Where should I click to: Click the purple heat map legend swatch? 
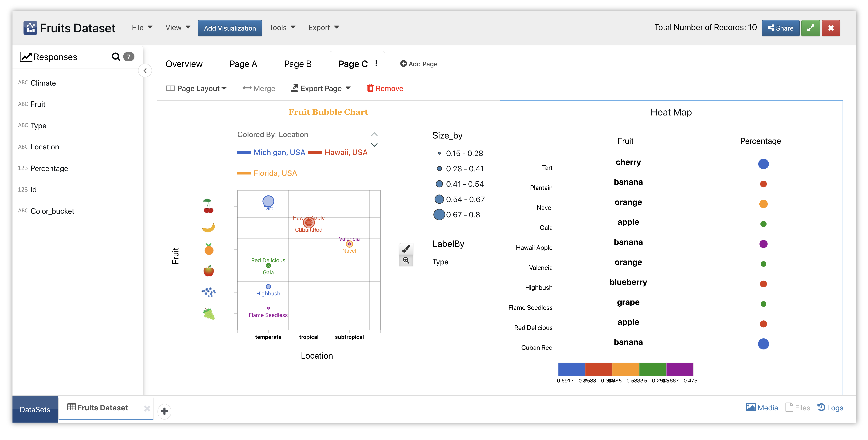(x=679, y=369)
